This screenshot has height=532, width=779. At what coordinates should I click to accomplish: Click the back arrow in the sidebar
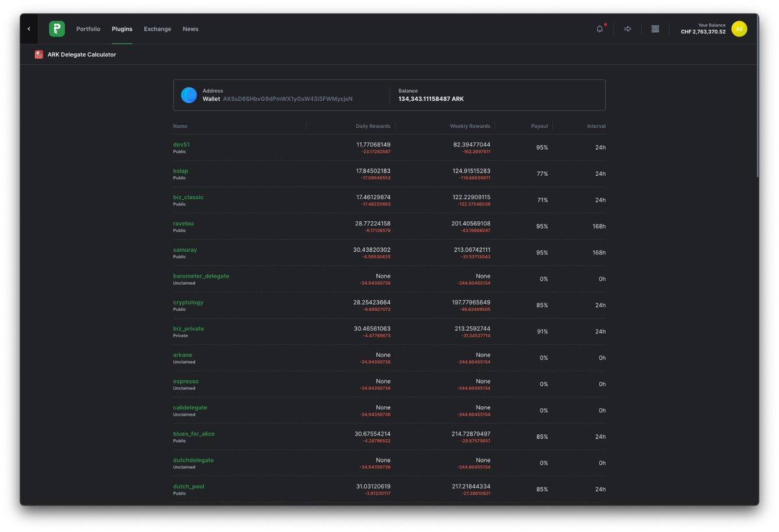(x=29, y=29)
